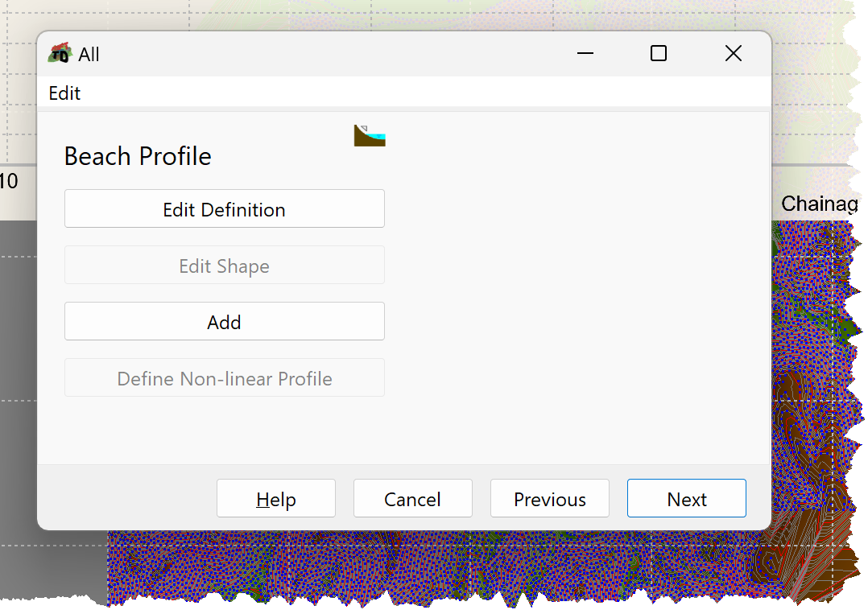The height and width of the screenshot is (614, 868).
Task: Go back with the Previous button
Action: (550, 499)
